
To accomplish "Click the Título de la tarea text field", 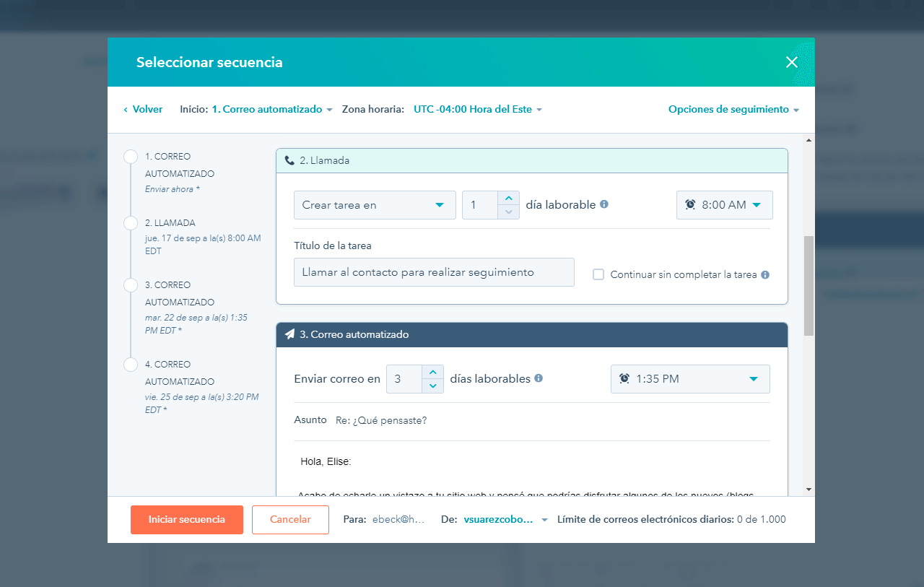I will 434,272.
